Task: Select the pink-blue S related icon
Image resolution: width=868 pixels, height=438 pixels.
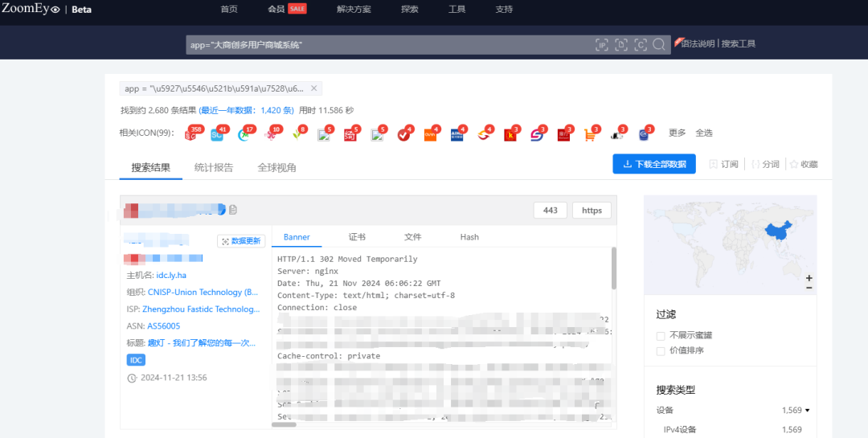Action: [536, 134]
